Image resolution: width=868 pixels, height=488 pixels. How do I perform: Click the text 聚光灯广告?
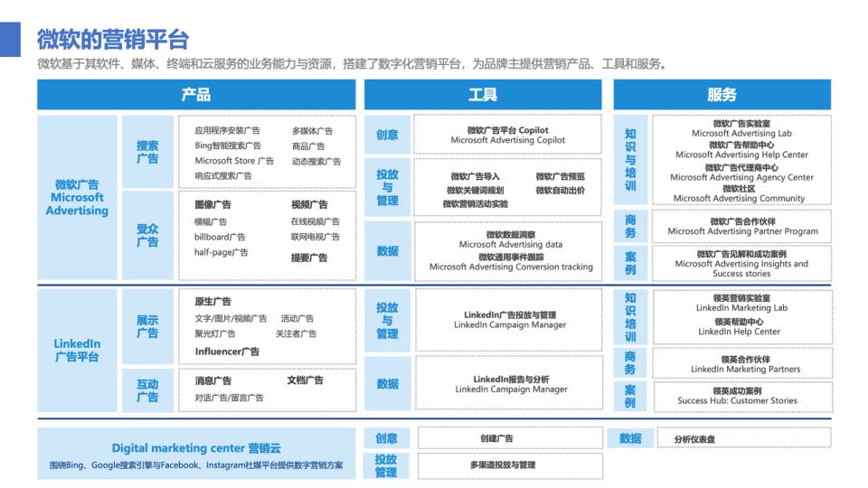215,333
